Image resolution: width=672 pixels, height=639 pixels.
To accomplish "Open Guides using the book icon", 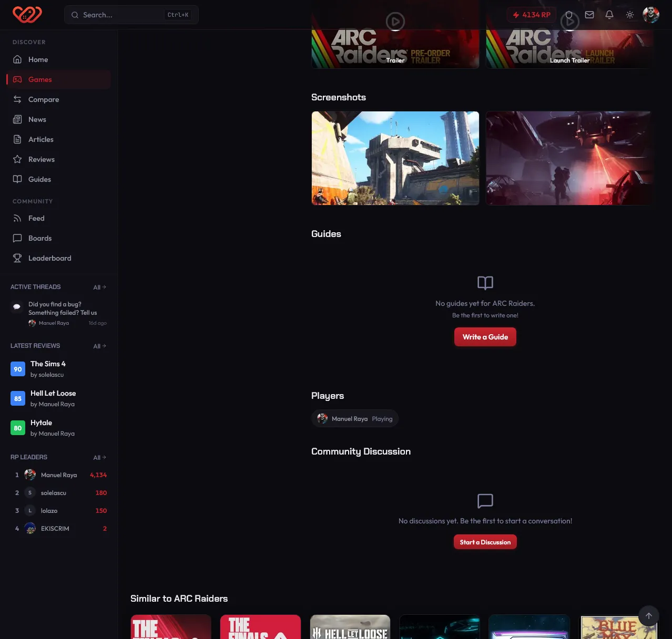I will (17, 179).
